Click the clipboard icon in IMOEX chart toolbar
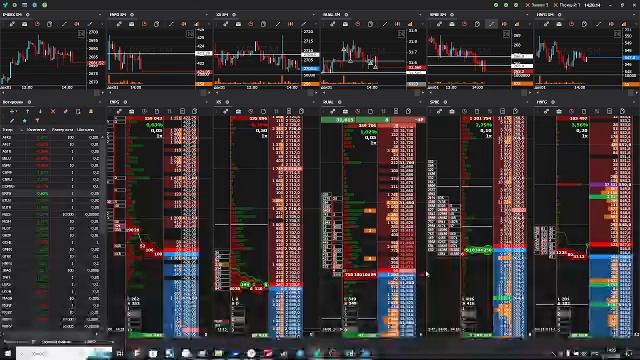This screenshot has height=360, width=640. (49, 24)
